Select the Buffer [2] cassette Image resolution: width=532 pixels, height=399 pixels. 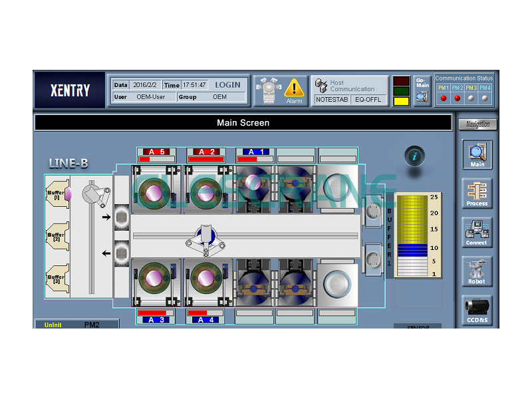tap(58, 237)
